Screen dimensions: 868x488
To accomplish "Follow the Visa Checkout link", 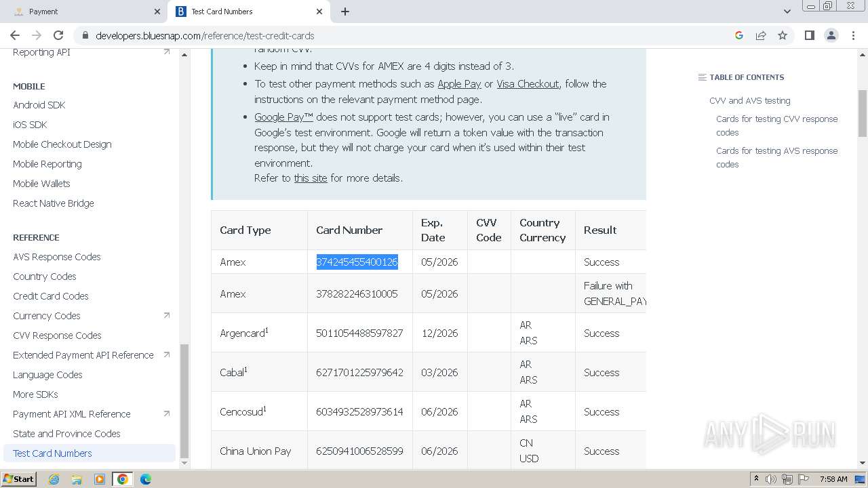I will (528, 84).
